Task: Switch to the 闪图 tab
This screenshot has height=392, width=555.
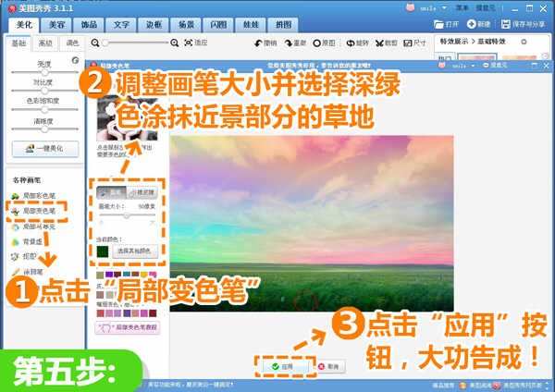Action: pyautogui.click(x=218, y=25)
